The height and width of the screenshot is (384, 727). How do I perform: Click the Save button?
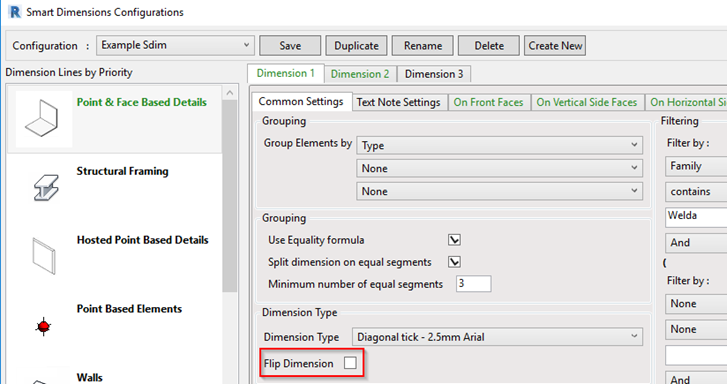tap(290, 45)
